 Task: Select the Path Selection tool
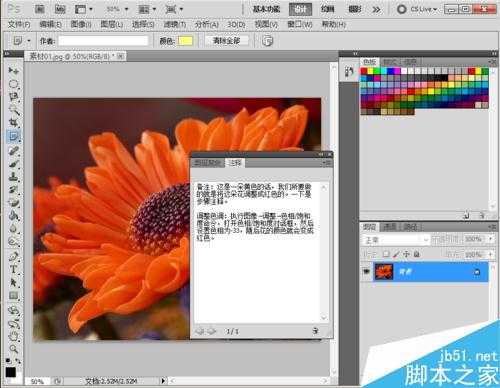coord(13,283)
